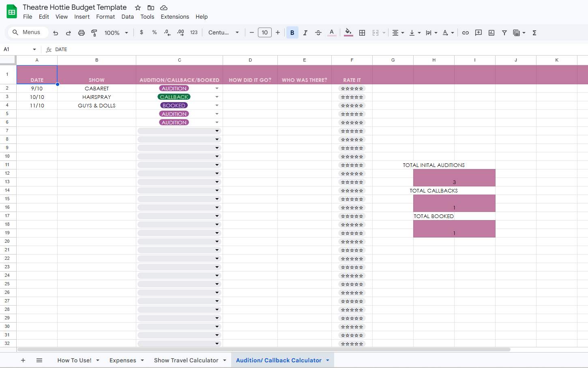The height and width of the screenshot is (368, 588).
Task: Click the merge cells icon
Action: pos(376,33)
